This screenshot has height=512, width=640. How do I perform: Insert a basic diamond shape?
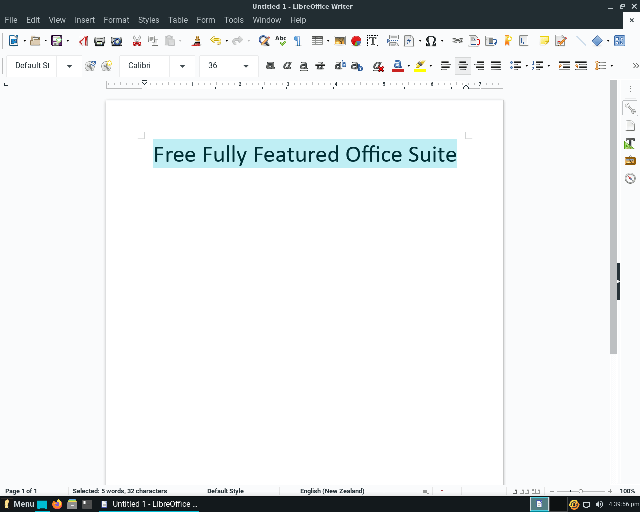(x=597, y=41)
